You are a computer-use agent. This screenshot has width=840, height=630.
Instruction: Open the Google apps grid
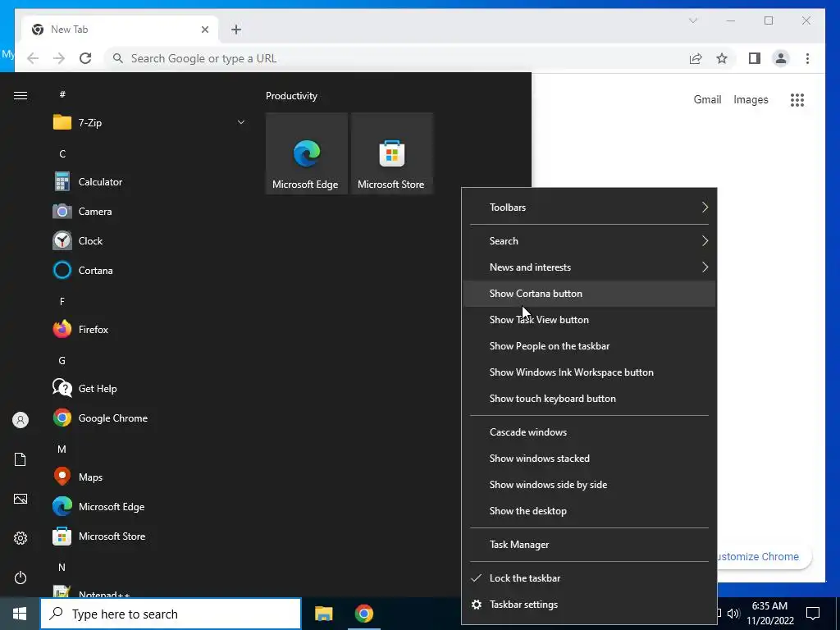point(797,99)
